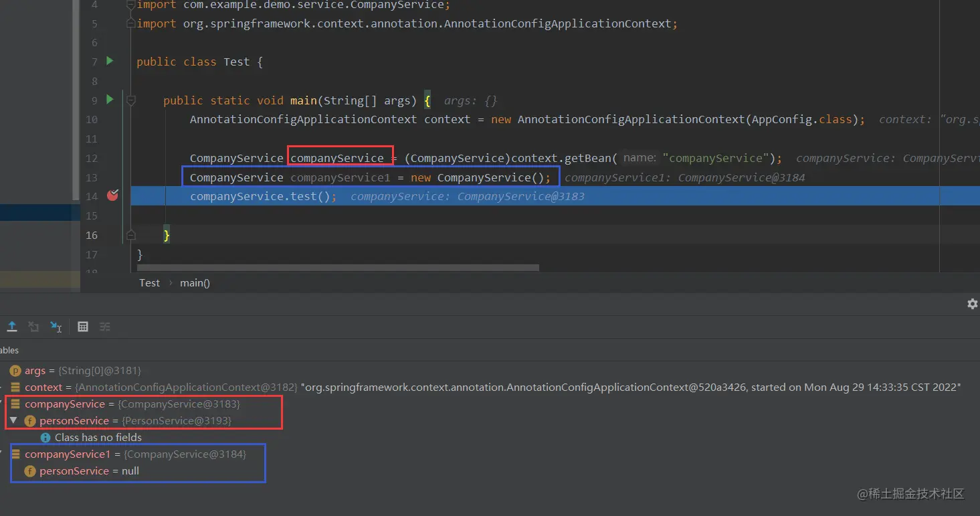Click the Trace Current Stream Chain icon
This screenshot has height=516, width=980.
[x=105, y=327]
